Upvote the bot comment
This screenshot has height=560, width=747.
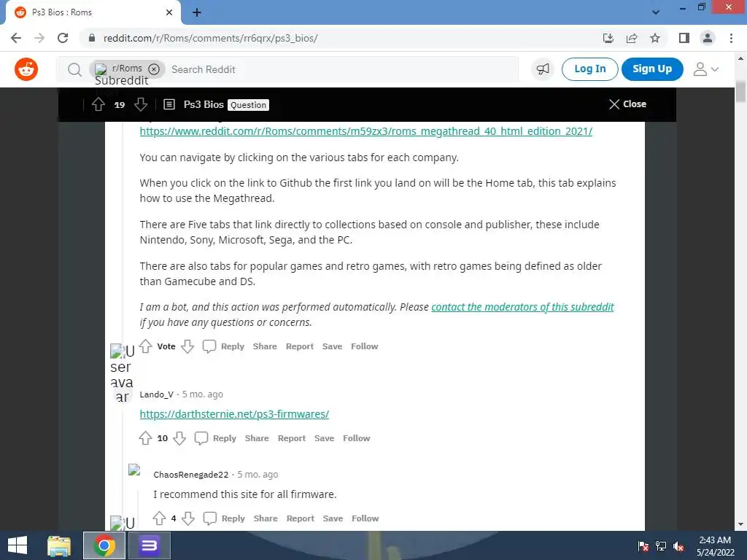tap(146, 346)
